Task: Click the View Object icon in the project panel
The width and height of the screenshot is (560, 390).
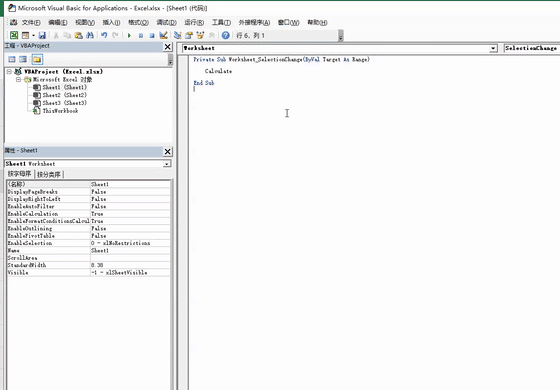Action: pyautogui.click(x=23, y=59)
